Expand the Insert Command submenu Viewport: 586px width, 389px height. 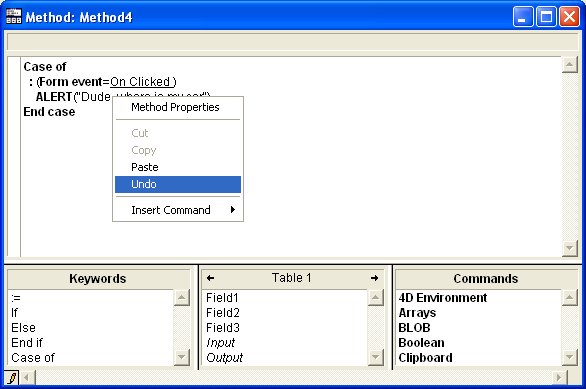click(x=178, y=210)
